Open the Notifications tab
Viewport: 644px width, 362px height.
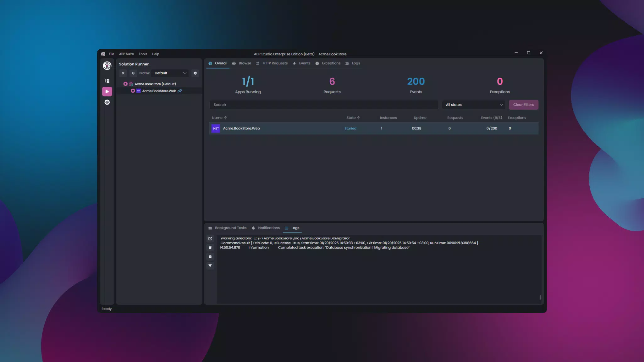pos(266,228)
